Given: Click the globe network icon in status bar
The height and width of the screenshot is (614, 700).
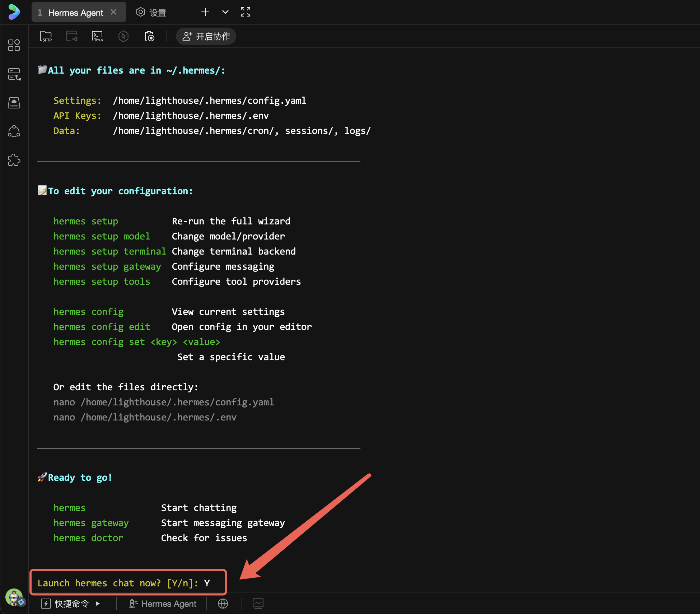Looking at the screenshot, I should [223, 604].
